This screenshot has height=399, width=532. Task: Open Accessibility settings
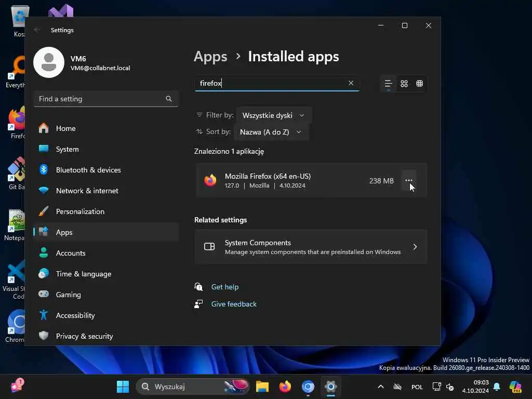coord(106,315)
